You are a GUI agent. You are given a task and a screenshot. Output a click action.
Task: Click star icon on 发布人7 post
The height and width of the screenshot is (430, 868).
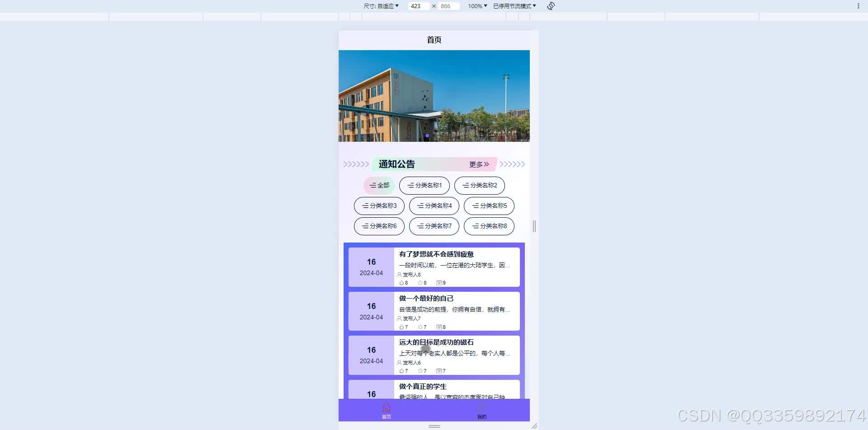pos(420,327)
